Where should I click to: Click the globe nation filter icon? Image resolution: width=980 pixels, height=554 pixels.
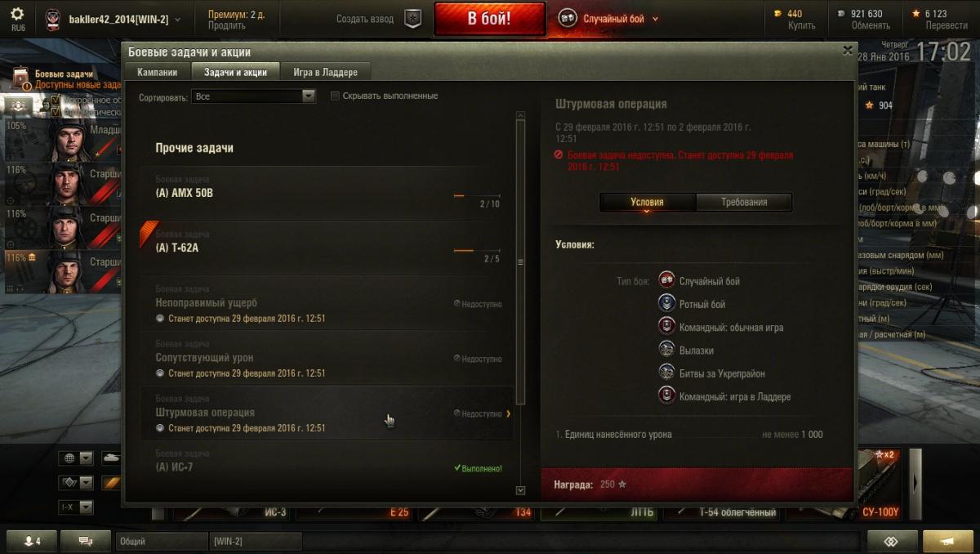click(69, 458)
